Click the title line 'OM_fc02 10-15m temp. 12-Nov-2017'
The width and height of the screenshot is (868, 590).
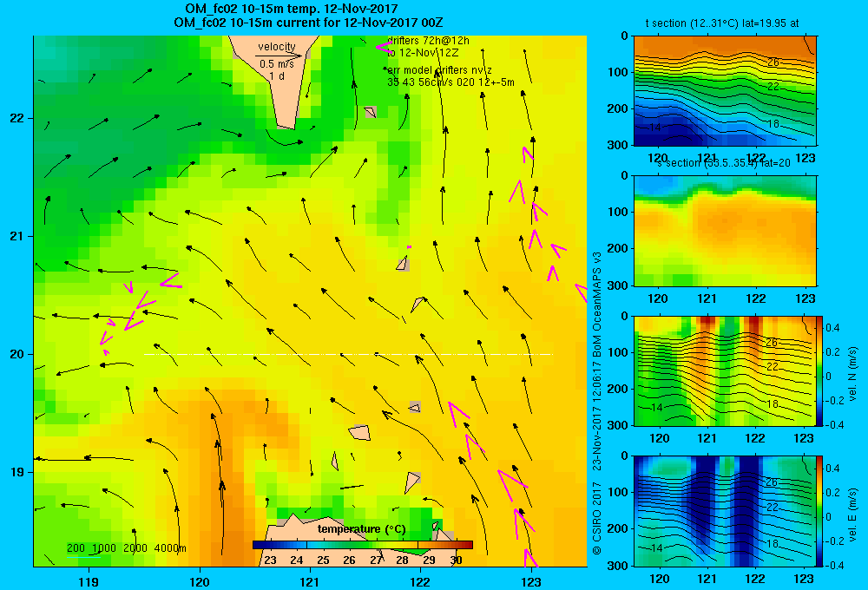(x=292, y=9)
